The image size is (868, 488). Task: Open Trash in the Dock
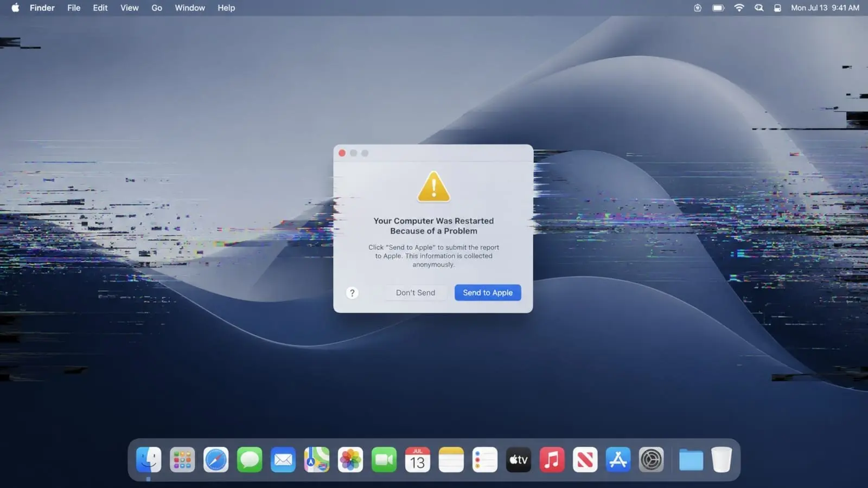pyautogui.click(x=722, y=460)
